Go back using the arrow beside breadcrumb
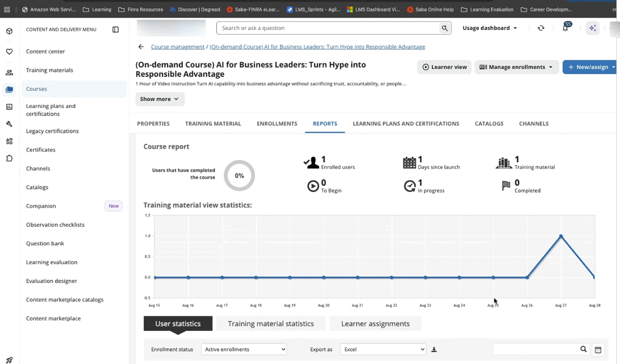620x364 pixels. 141,47
